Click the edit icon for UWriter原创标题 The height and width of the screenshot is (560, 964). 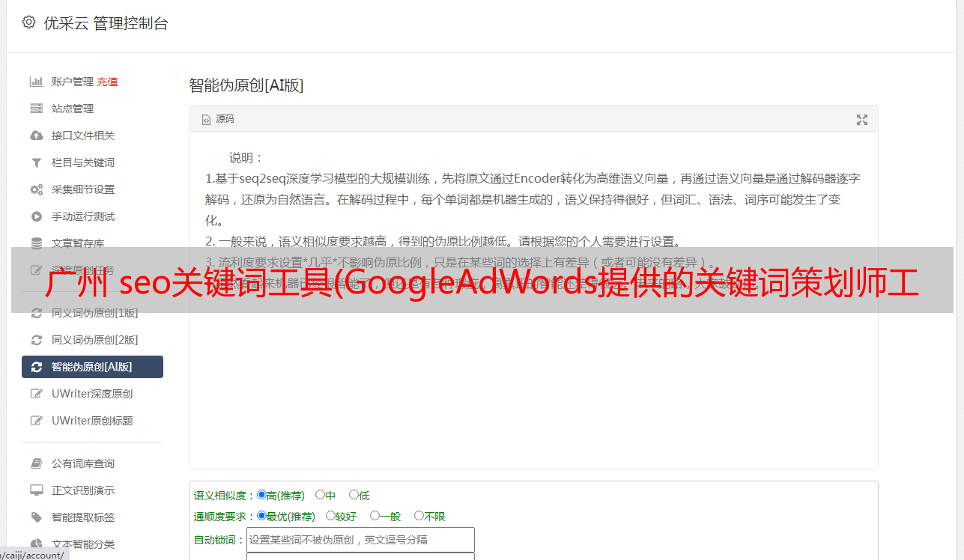click(x=36, y=421)
